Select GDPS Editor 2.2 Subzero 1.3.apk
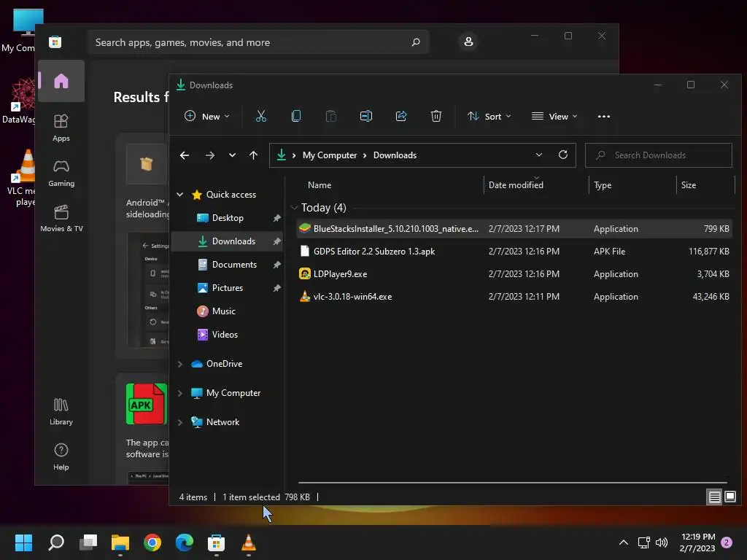 click(515, 251)
